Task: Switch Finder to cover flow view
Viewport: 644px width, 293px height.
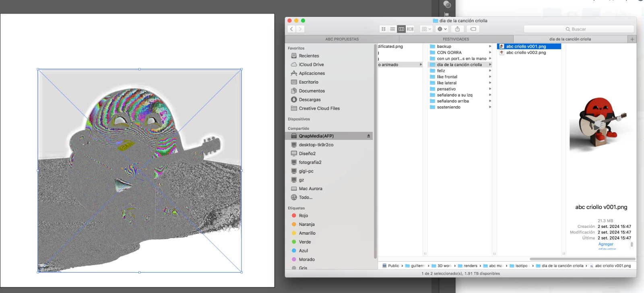Action: click(410, 29)
